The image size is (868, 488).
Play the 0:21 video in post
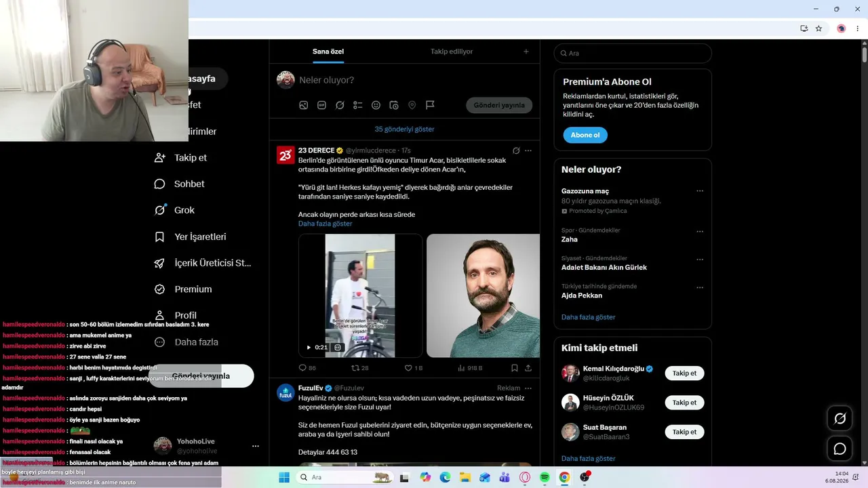coord(309,348)
